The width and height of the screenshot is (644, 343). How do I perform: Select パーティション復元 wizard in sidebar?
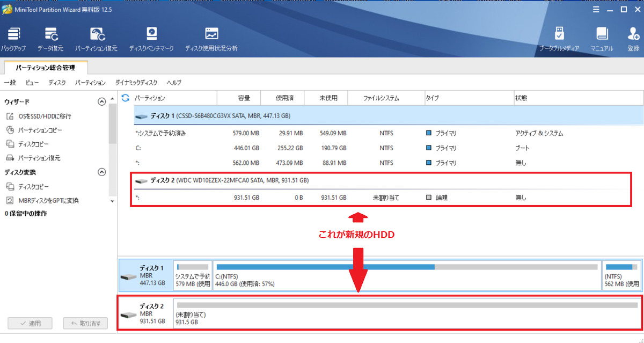pos(33,158)
